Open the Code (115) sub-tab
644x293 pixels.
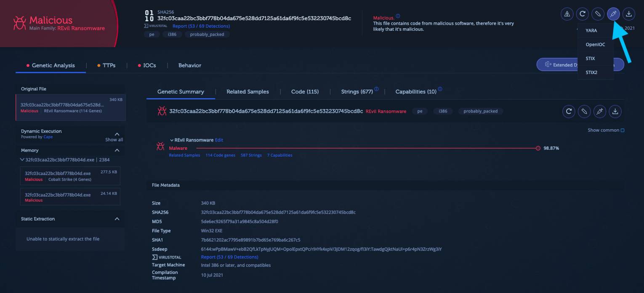305,91
